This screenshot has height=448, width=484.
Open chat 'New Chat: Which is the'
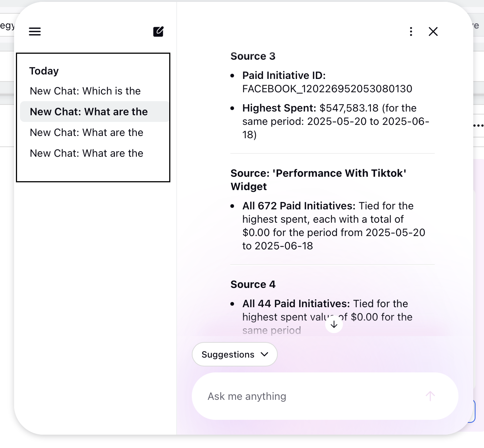(85, 91)
